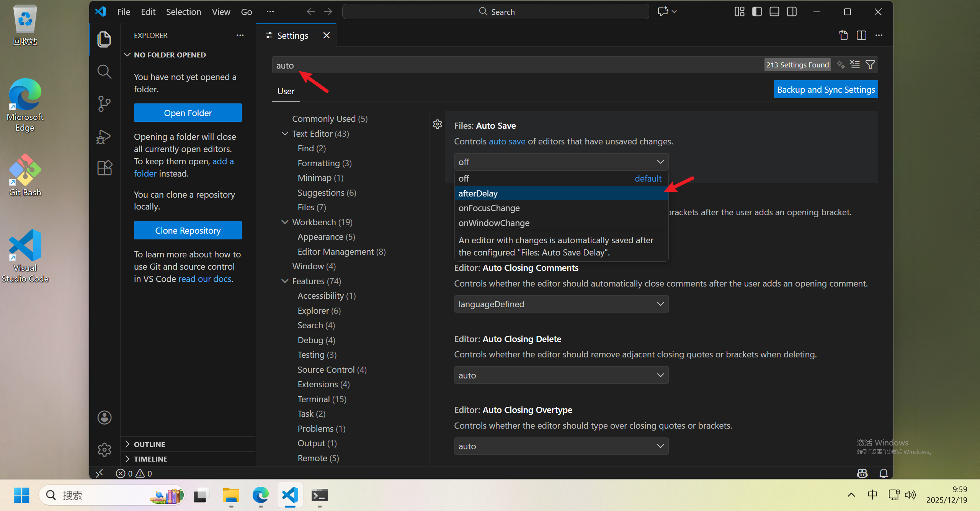Click Backup and Sync Settings button
This screenshot has width=980, height=511.
pos(826,90)
